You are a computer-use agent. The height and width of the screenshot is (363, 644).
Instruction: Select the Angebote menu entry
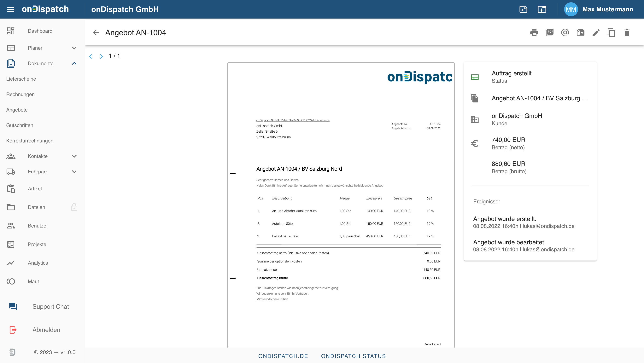pyautogui.click(x=17, y=110)
